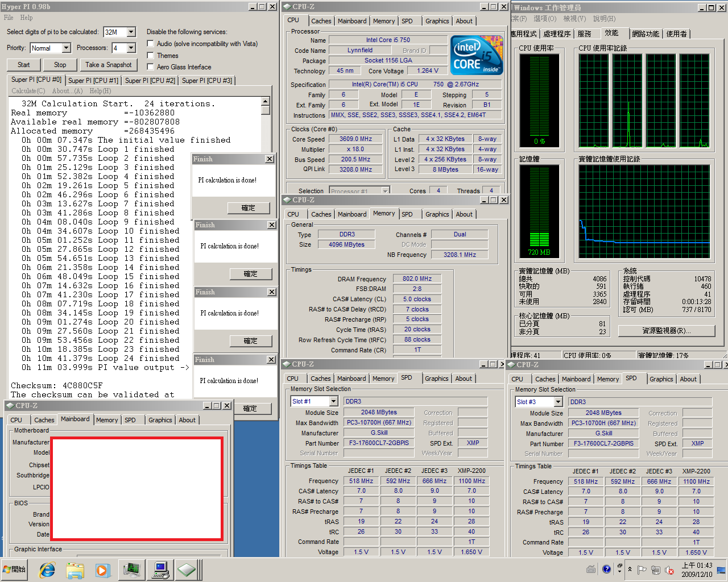Click DRAM Frequency value 802.0 MHz
The image size is (728, 582).
417,279
